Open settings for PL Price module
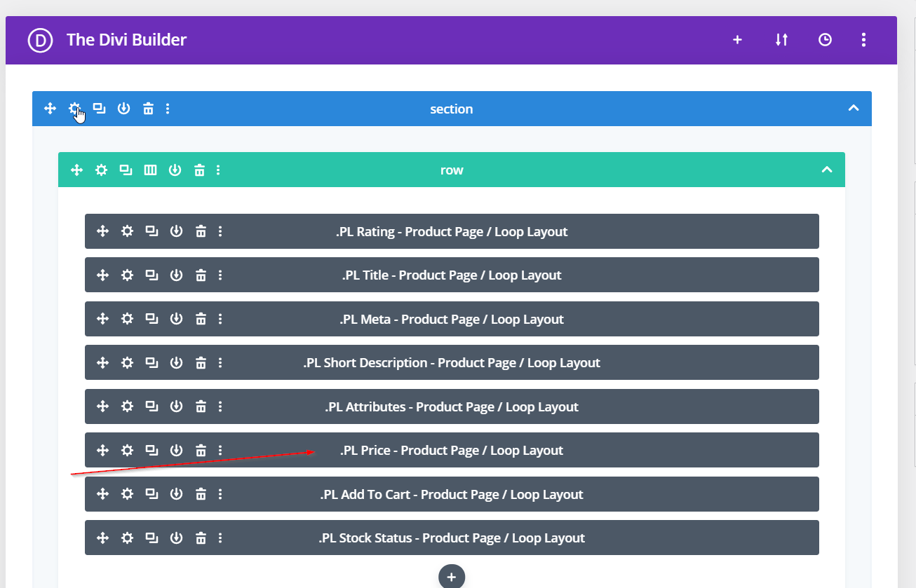This screenshot has width=916, height=588. coord(127,450)
